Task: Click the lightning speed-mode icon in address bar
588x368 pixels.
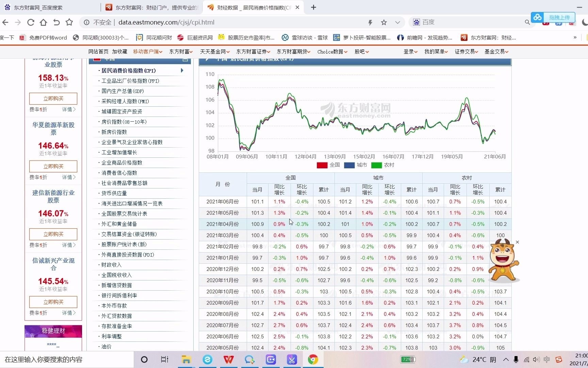Action: tap(370, 22)
